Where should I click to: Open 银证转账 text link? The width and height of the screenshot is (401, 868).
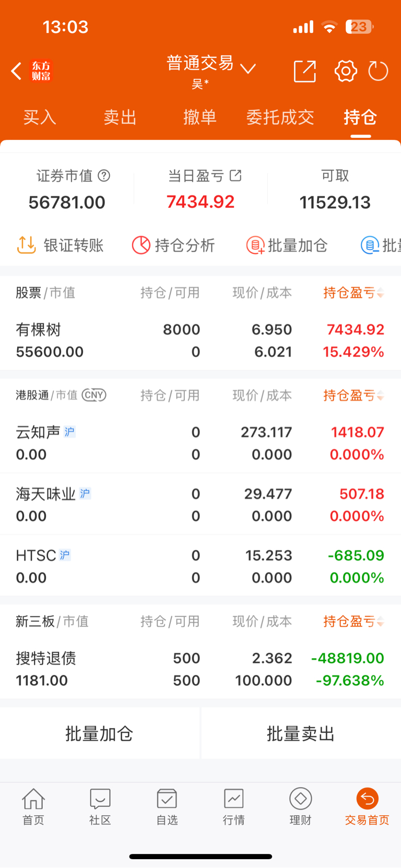point(74,245)
